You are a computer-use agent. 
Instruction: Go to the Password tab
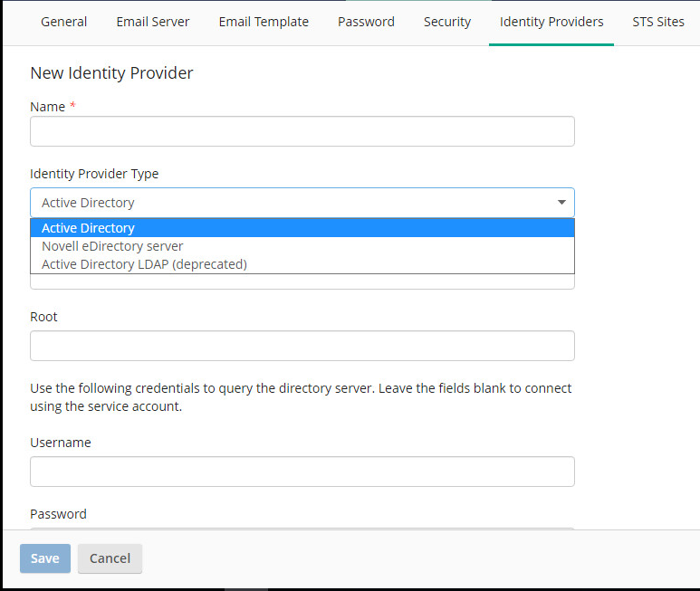(366, 22)
